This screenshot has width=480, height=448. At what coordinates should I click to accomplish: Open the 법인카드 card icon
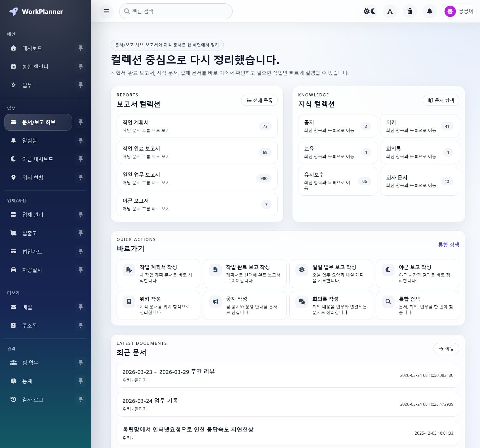click(x=13, y=252)
